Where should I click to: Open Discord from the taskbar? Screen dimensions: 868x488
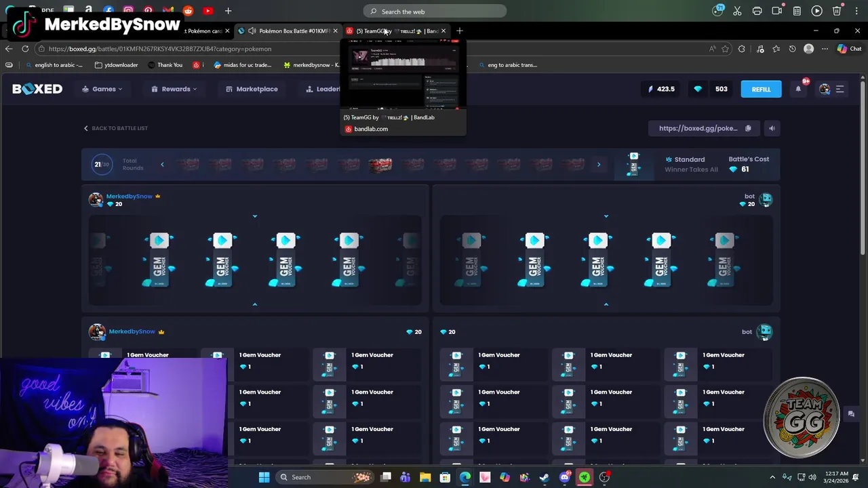click(564, 477)
